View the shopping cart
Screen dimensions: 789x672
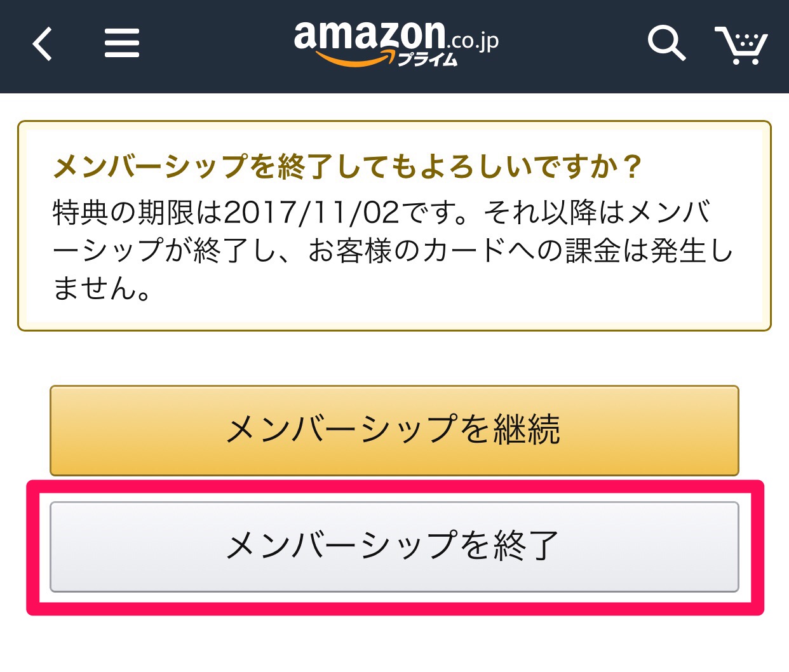coord(741,44)
